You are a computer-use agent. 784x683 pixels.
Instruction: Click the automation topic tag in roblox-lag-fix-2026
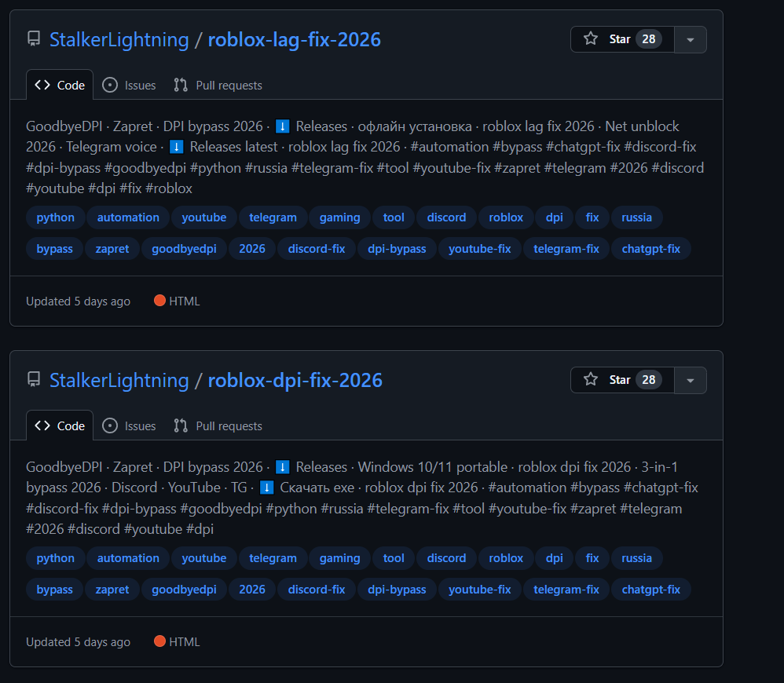coord(128,217)
